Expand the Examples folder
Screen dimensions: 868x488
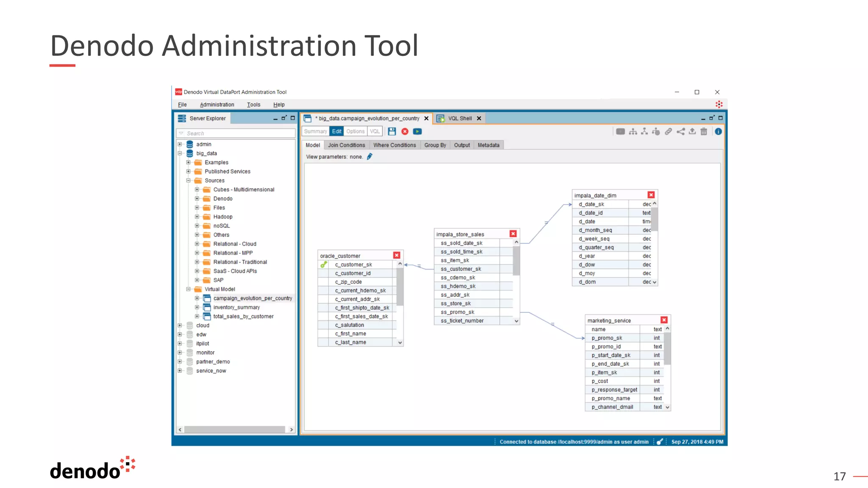189,162
